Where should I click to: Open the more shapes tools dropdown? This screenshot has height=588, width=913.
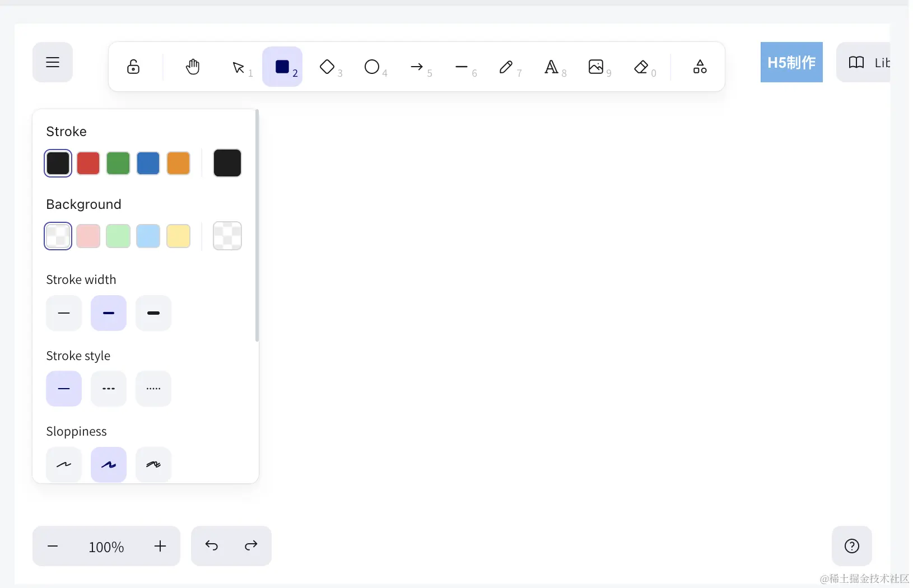(700, 67)
